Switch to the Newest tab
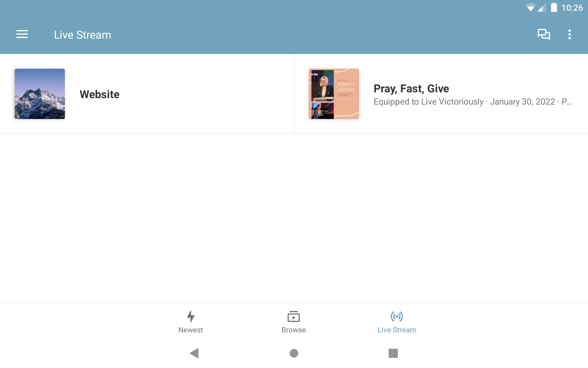This screenshot has height=368, width=588. [190, 322]
